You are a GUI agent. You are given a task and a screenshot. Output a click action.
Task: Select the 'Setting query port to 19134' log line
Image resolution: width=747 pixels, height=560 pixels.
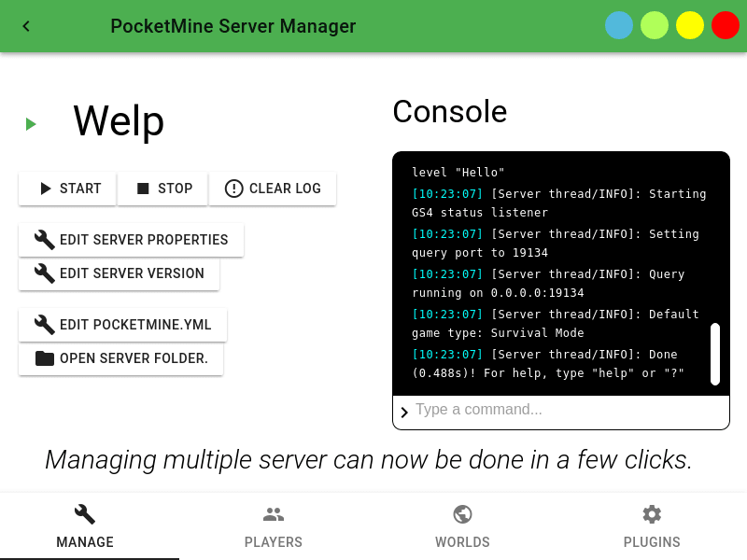(x=556, y=244)
